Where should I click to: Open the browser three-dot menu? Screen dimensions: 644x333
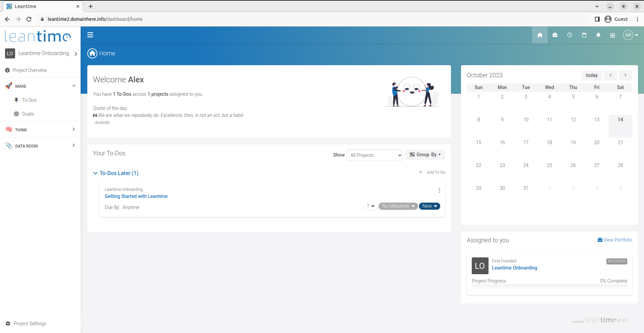click(637, 19)
